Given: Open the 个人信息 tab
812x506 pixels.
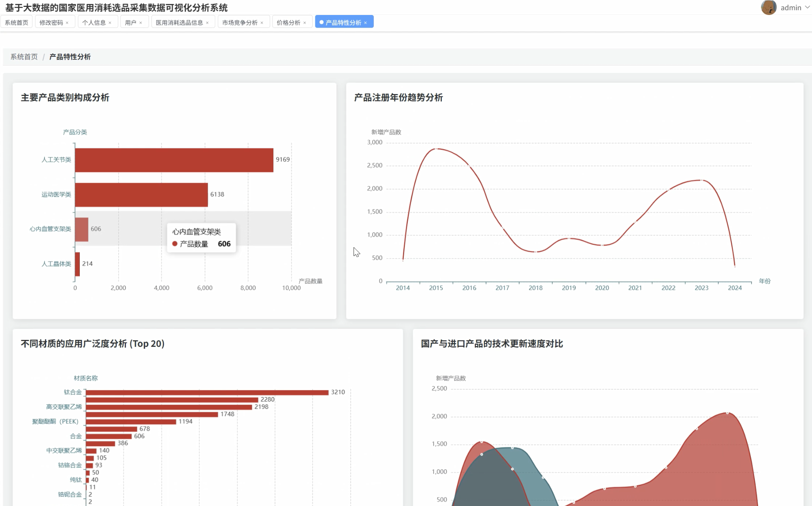Looking at the screenshot, I should [94, 22].
